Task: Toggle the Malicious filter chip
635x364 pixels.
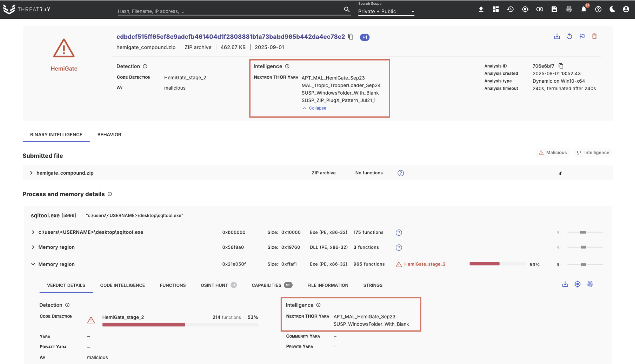Action: click(x=553, y=152)
